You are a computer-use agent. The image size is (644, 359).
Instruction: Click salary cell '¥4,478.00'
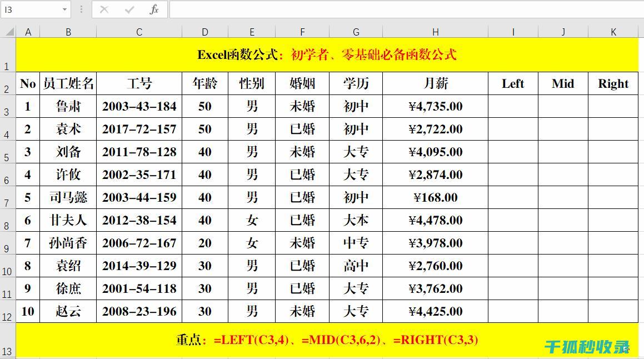(436, 220)
